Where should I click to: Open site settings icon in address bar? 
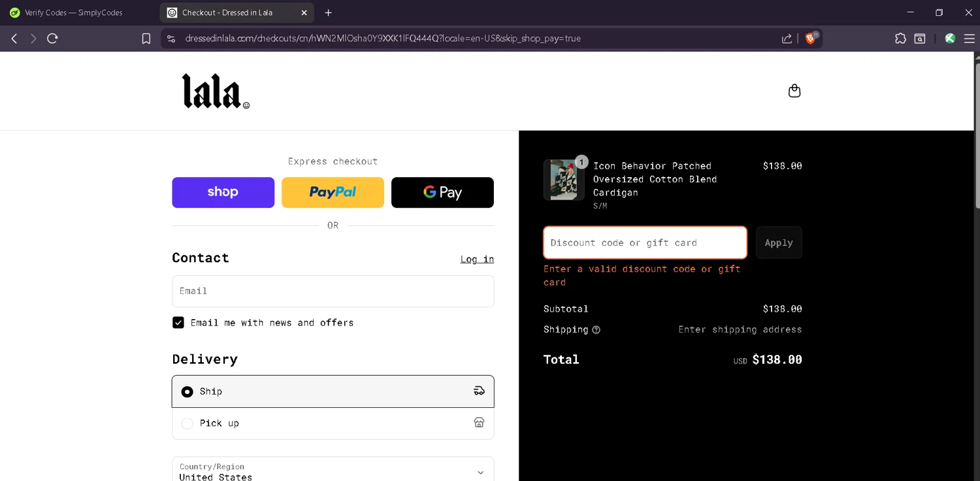tap(171, 39)
